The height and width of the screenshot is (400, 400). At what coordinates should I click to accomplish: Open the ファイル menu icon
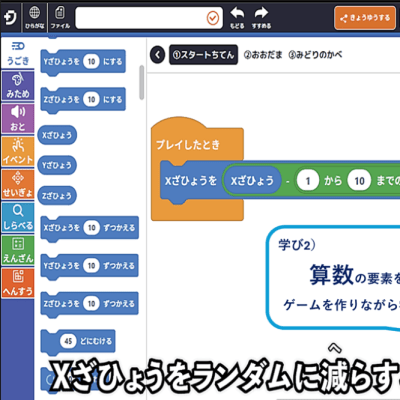60,17
